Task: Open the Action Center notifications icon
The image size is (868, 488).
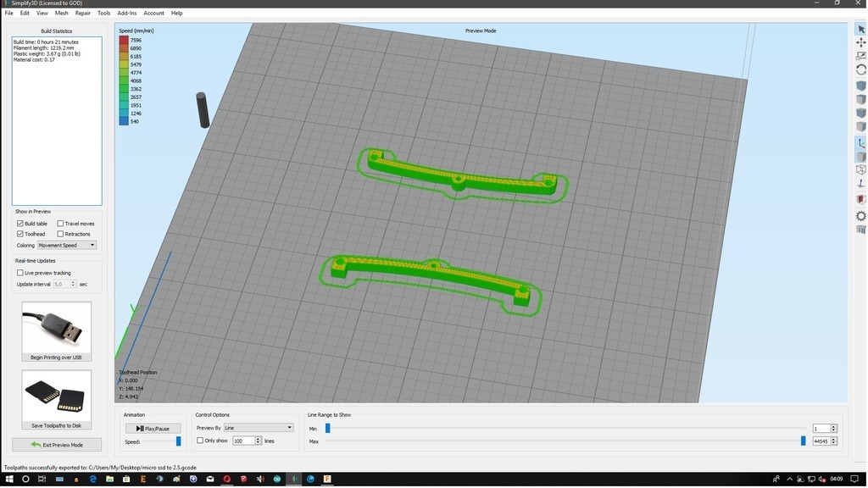Action: pos(854,480)
